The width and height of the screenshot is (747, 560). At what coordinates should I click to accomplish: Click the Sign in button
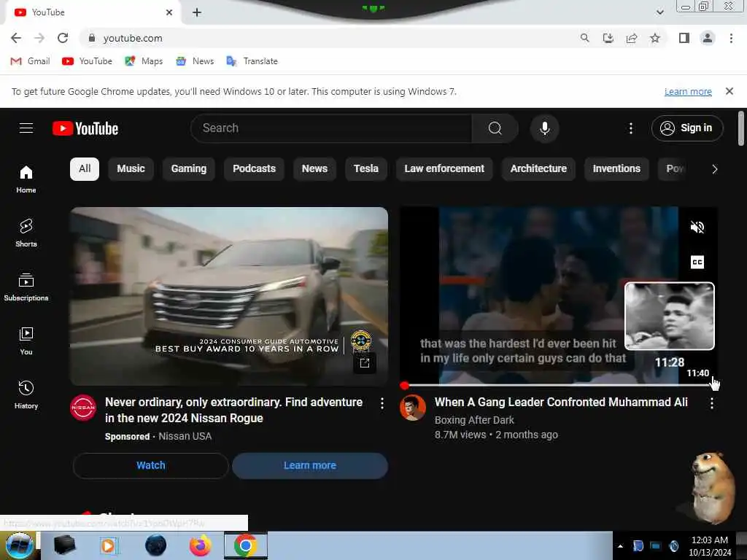click(687, 128)
